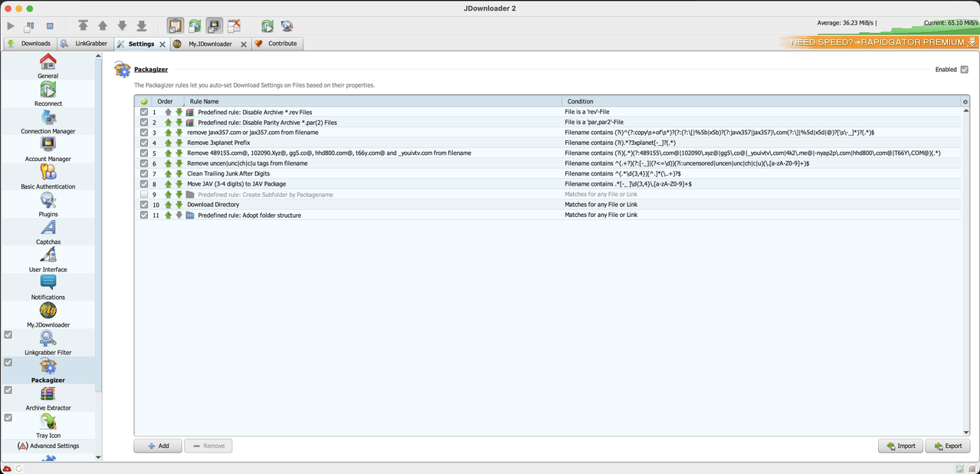Switch to the My.JDownloader tab
The height and width of the screenshot is (474, 980).
coord(210,44)
